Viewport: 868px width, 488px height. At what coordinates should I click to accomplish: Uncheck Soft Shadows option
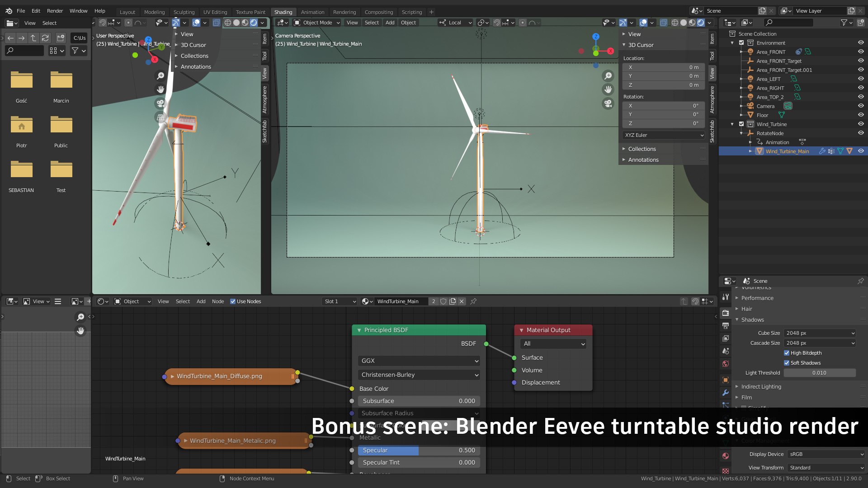tap(787, 363)
